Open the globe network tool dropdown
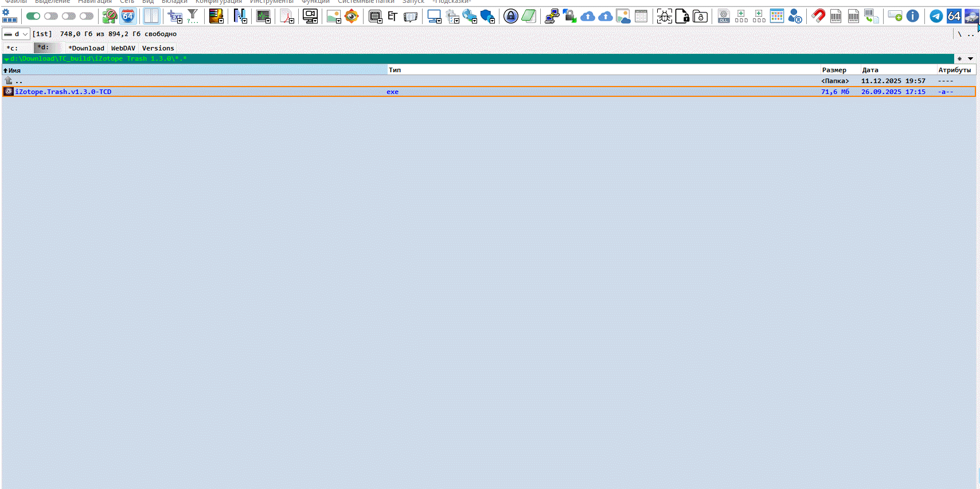This screenshot has width=980, height=489. 470,17
